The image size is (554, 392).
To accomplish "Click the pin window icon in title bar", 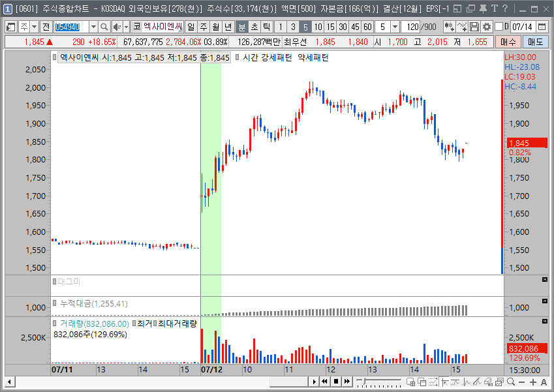I will click(483, 8).
